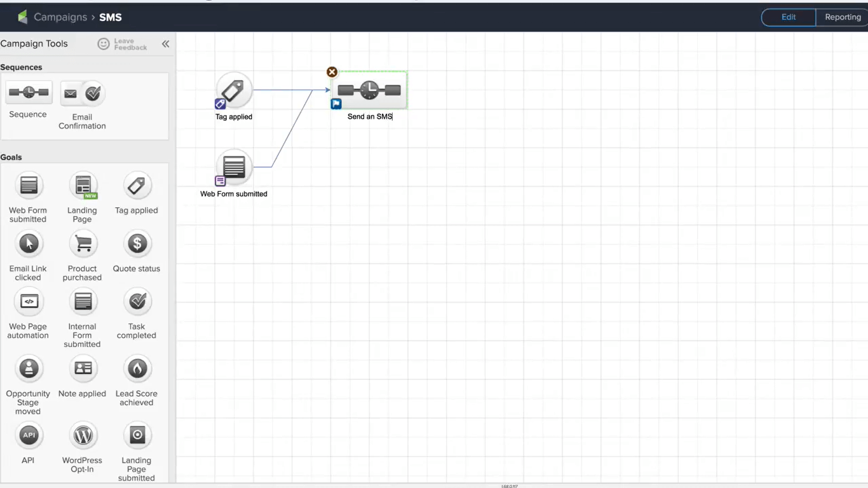Choose the Opportunity Stage moved icon
Image resolution: width=868 pixels, height=488 pixels.
[29, 369]
